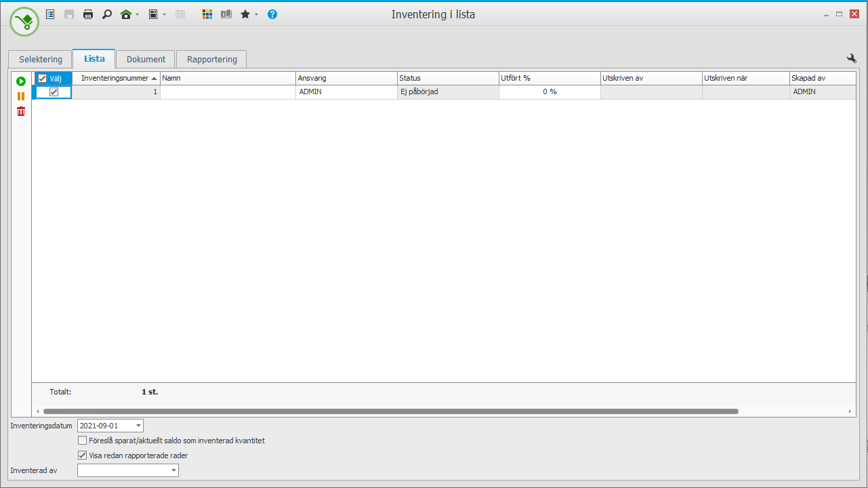Click the colorful grid apps icon
Image resolution: width=868 pixels, height=488 pixels.
[x=208, y=14]
